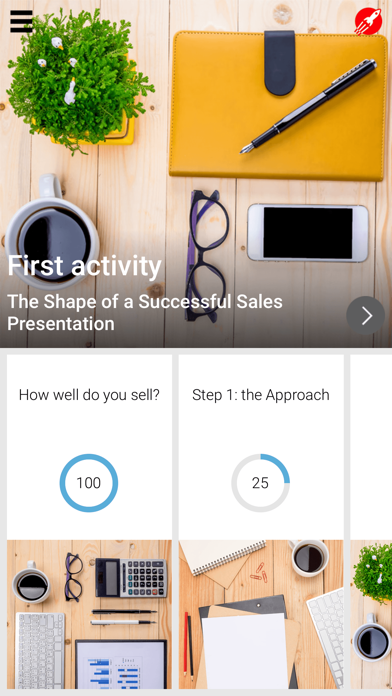Go to next activity with arrow button
Viewport: 392px width, 696px height.
click(x=365, y=316)
